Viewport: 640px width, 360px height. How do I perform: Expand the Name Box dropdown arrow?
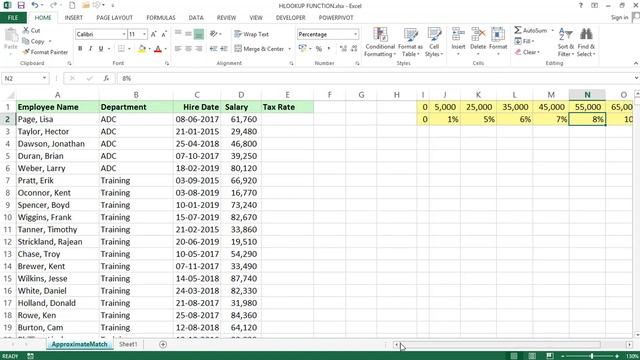pyautogui.click(x=44, y=78)
